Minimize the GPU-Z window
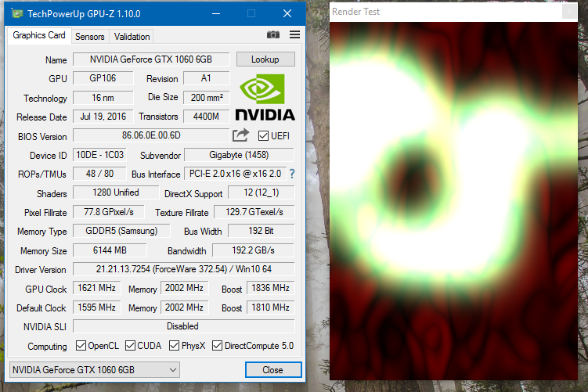 point(216,14)
